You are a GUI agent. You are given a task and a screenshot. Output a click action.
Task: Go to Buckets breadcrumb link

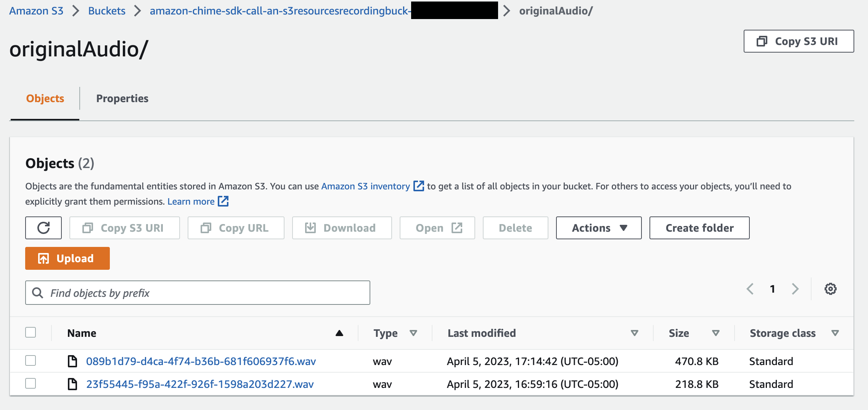(107, 11)
